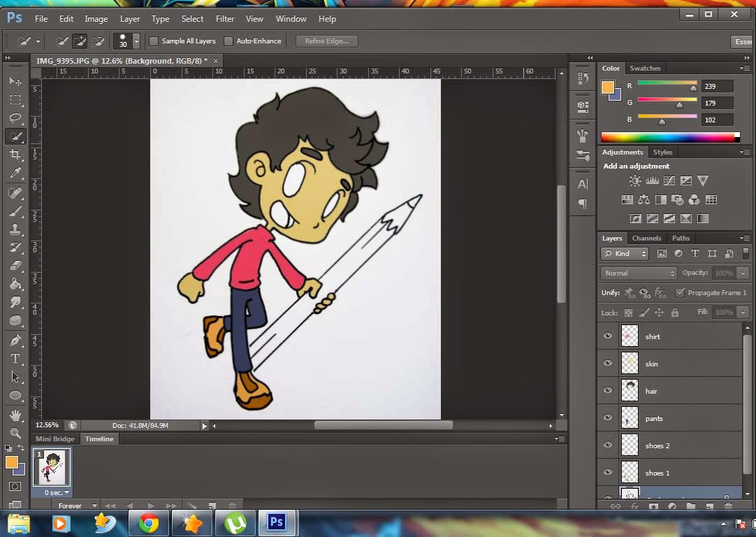
Task: Open uTorrent from the taskbar
Action: pyautogui.click(x=235, y=524)
